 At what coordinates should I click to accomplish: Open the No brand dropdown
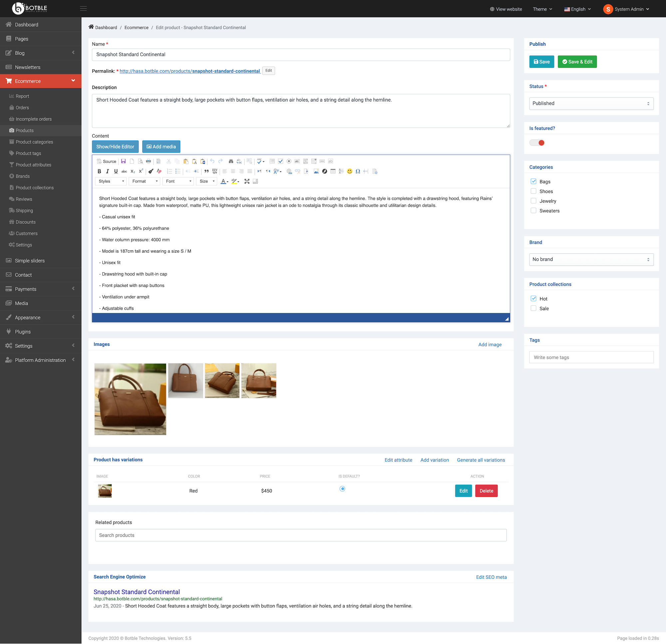(591, 259)
